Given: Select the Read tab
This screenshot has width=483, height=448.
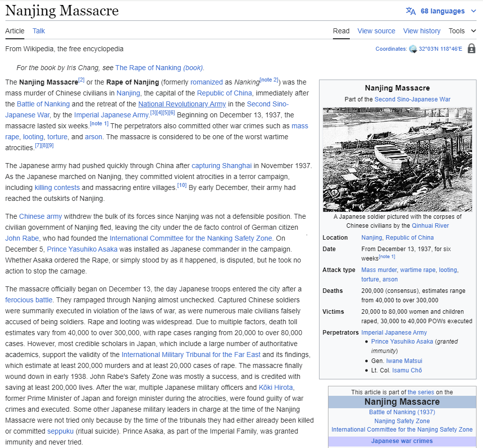Looking at the screenshot, I should coord(341,31).
